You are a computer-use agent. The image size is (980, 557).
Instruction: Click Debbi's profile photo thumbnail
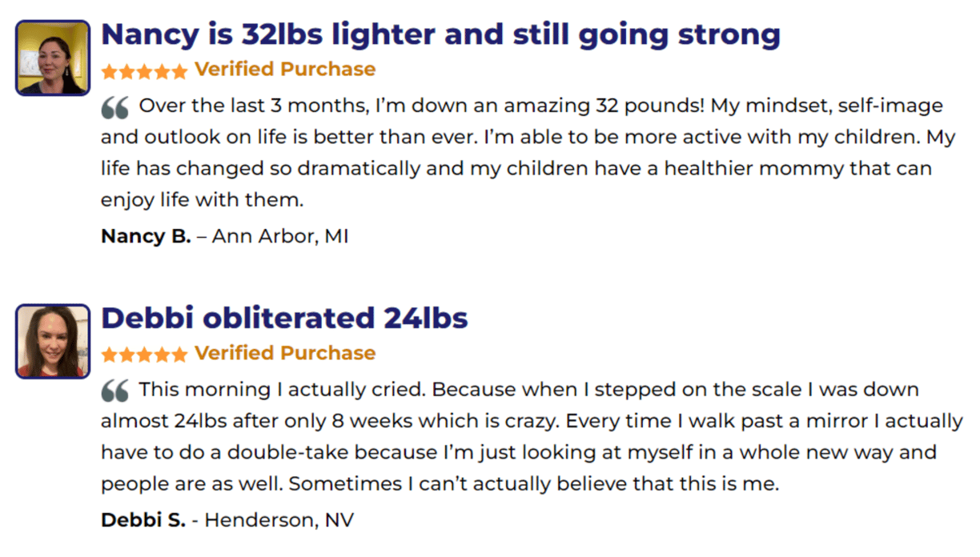point(53,341)
